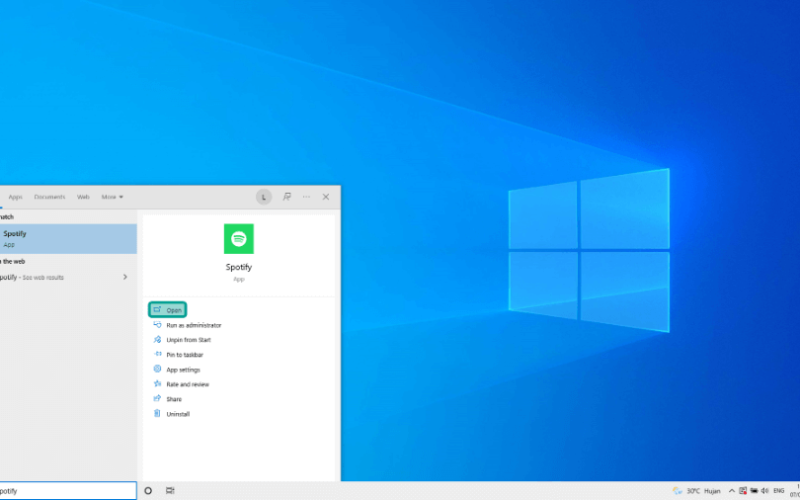Open the search feedback icon

(x=287, y=197)
